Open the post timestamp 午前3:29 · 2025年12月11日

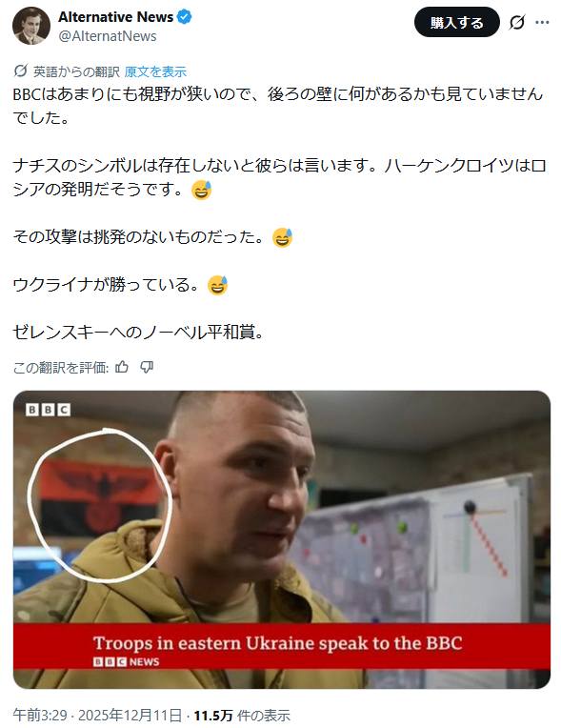(x=97, y=715)
